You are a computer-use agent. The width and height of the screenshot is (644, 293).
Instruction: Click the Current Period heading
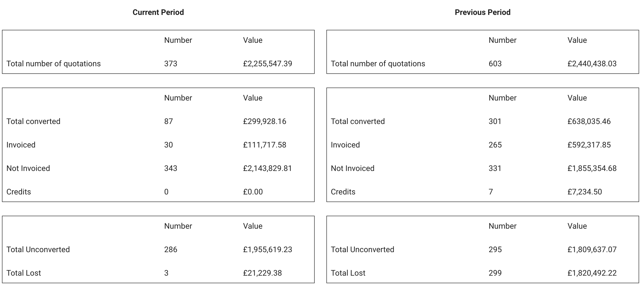pyautogui.click(x=158, y=12)
